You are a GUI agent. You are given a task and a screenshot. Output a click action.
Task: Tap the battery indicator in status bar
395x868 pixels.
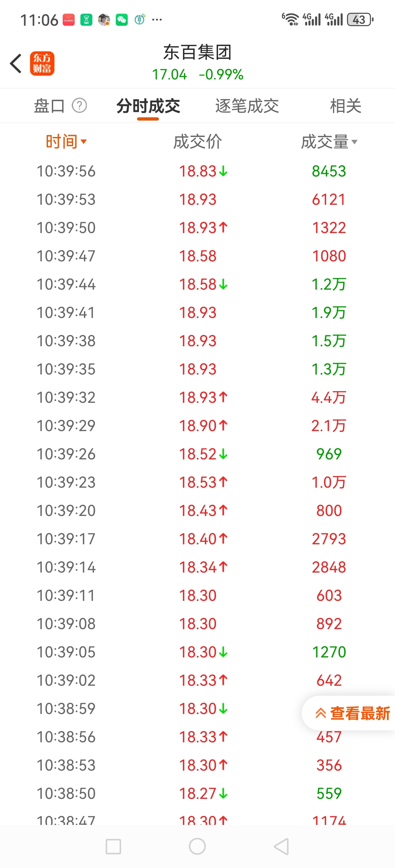click(x=360, y=20)
